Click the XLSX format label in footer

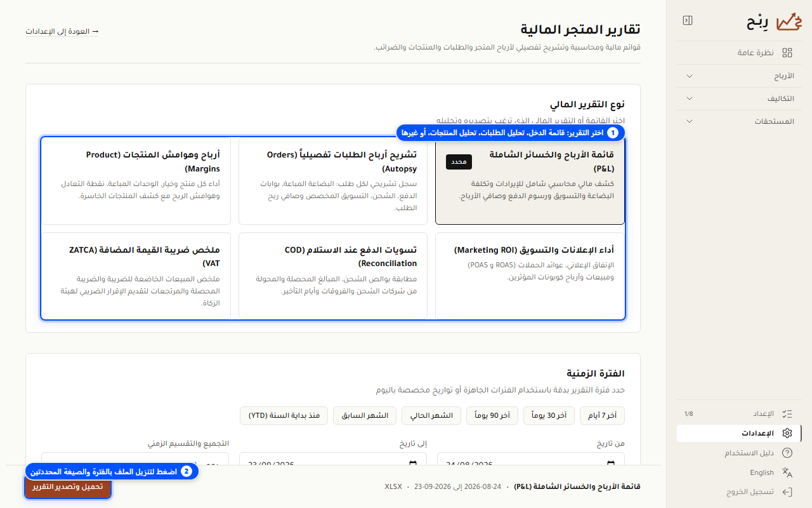[x=393, y=486]
